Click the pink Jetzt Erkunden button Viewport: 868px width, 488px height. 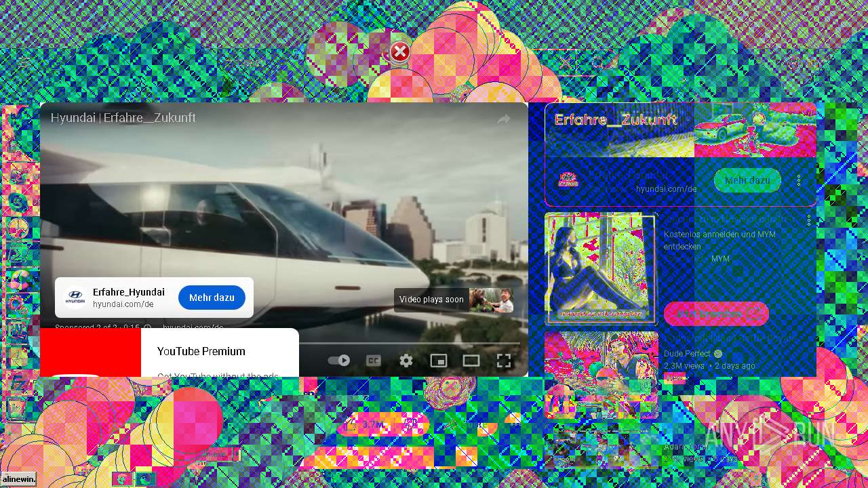pyautogui.click(x=716, y=314)
